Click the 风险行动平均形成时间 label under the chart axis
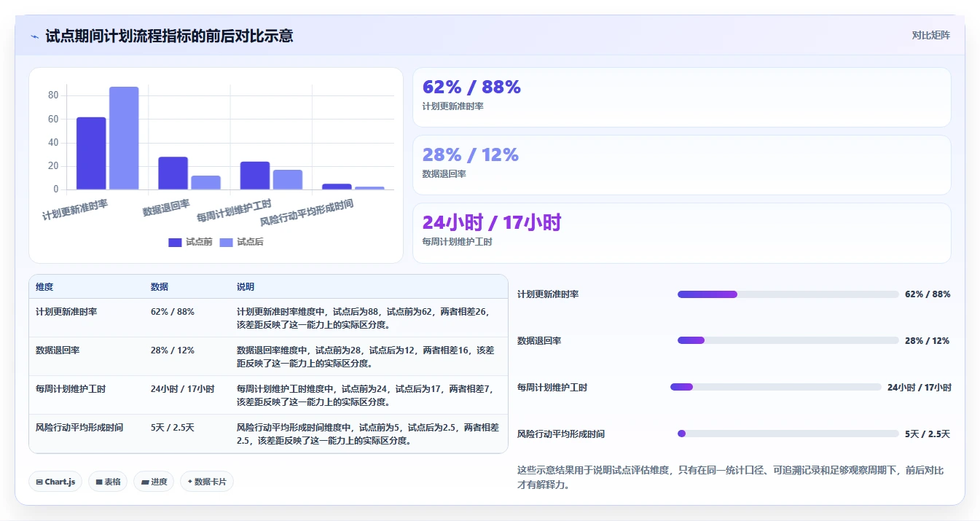This screenshot has width=980, height=521. pyautogui.click(x=307, y=214)
